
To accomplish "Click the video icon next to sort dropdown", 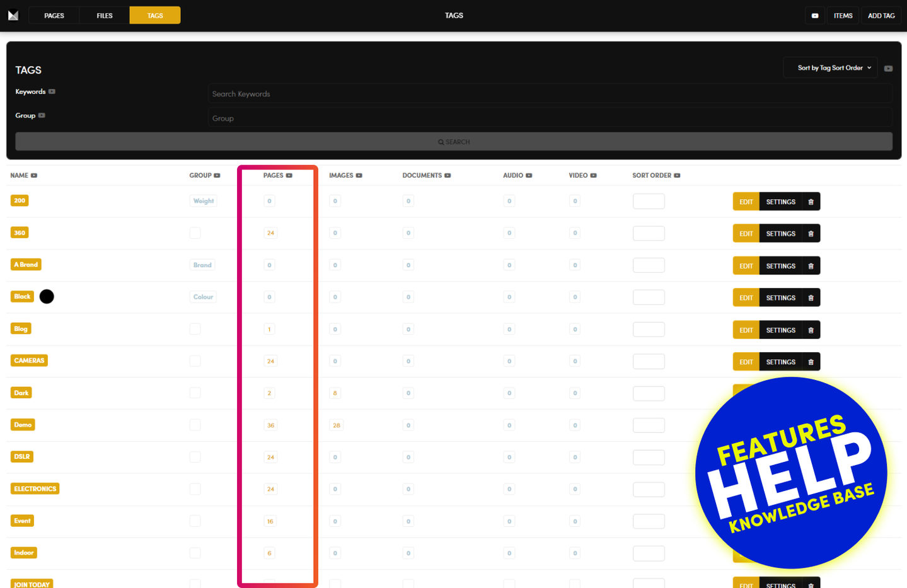I will 888,68.
